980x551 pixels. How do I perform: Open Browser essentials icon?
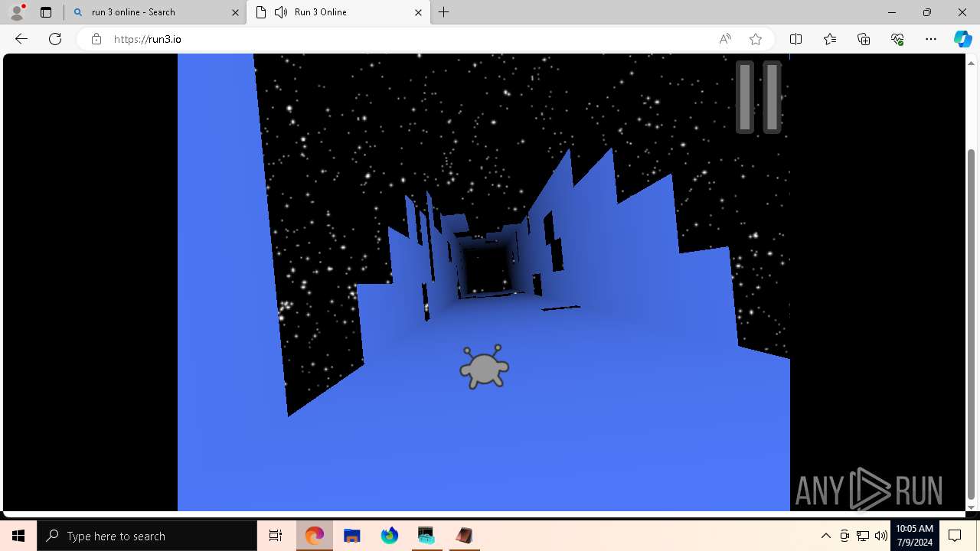pos(897,39)
